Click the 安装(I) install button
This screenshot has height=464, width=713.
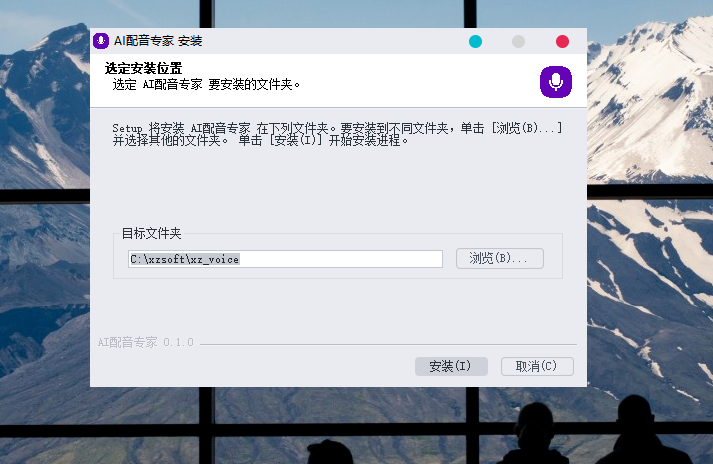point(451,366)
